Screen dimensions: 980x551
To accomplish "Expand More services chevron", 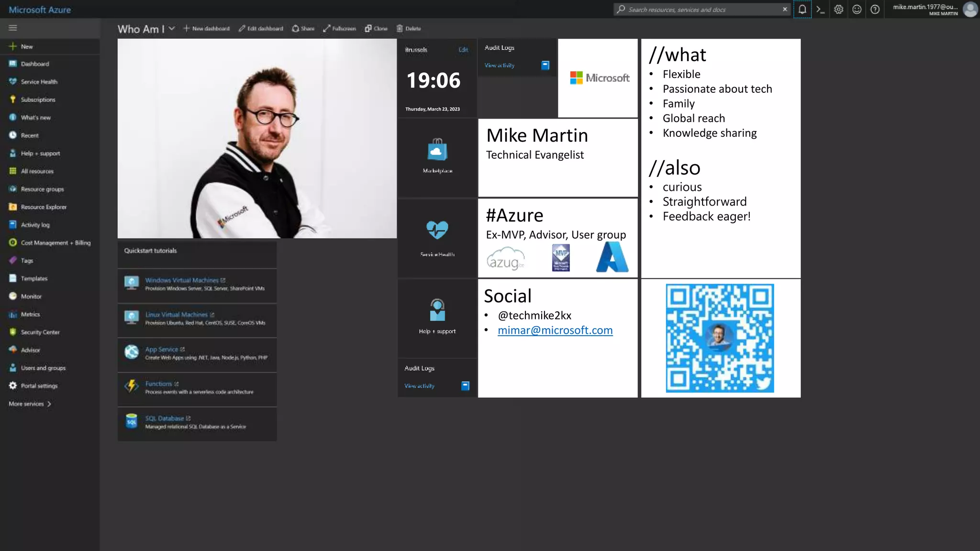I will pyautogui.click(x=49, y=404).
